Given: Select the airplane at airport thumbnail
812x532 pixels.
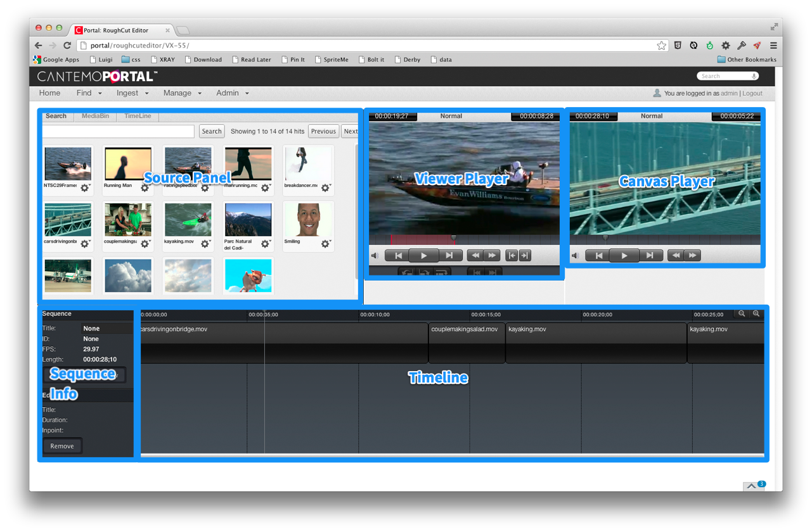Looking at the screenshot, I should (68, 275).
